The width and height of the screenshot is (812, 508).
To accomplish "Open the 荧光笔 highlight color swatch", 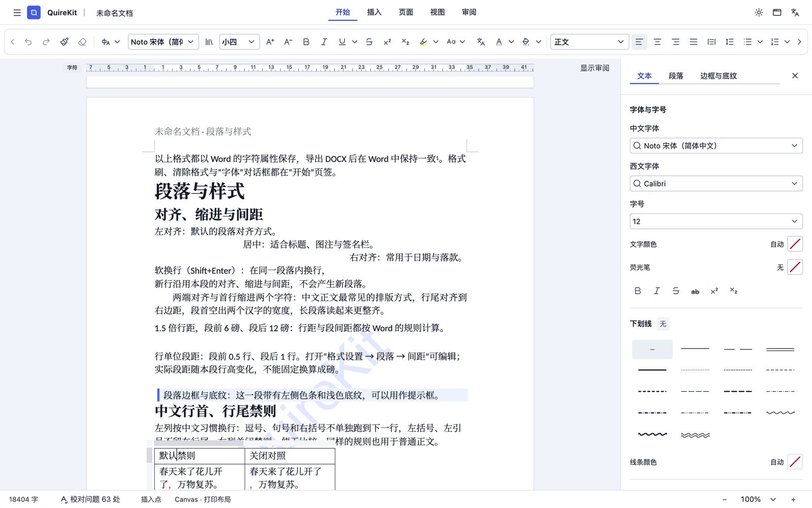I will click(x=795, y=267).
